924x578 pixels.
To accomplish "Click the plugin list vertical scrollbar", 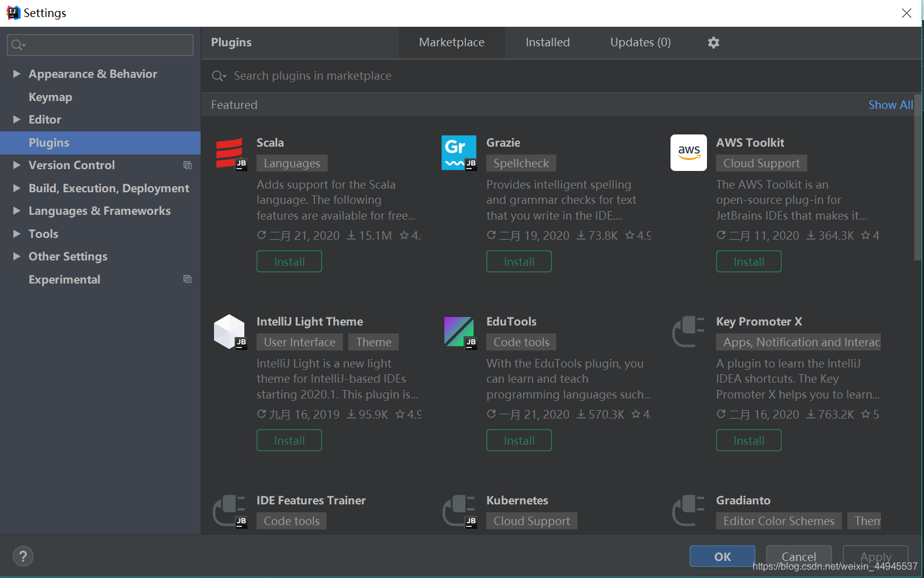I will pyautogui.click(x=918, y=177).
